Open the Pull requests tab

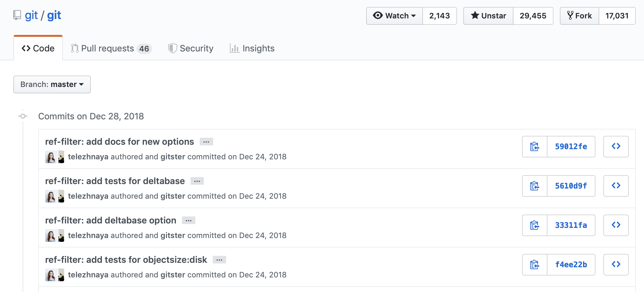[111, 48]
